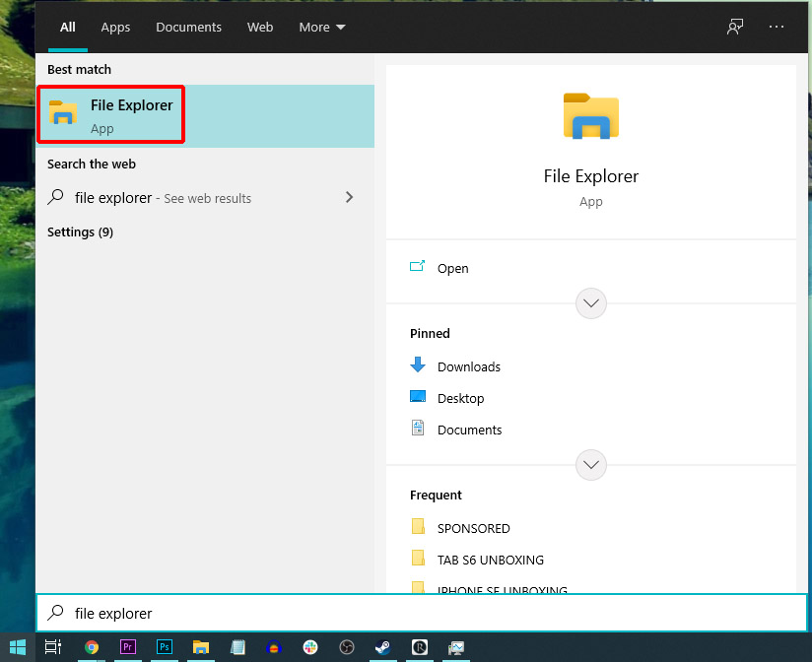Click the search input containing "file explorer"
The image size is (812, 662).
(x=422, y=613)
